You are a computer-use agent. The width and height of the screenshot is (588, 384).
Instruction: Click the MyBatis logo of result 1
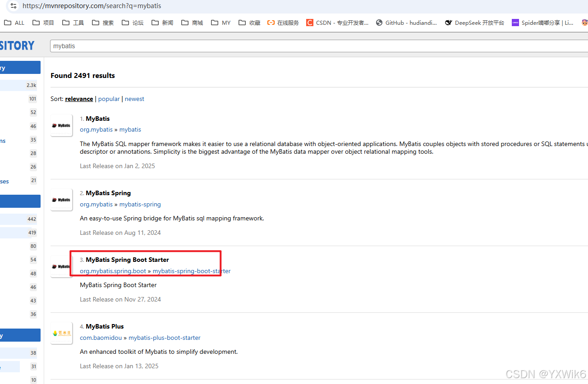click(x=61, y=125)
